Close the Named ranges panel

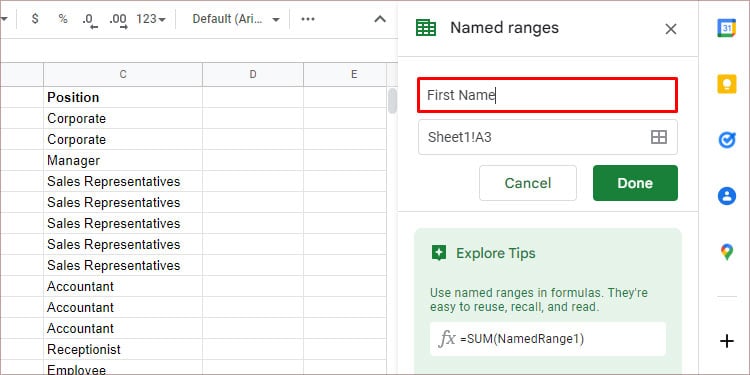coord(671,29)
